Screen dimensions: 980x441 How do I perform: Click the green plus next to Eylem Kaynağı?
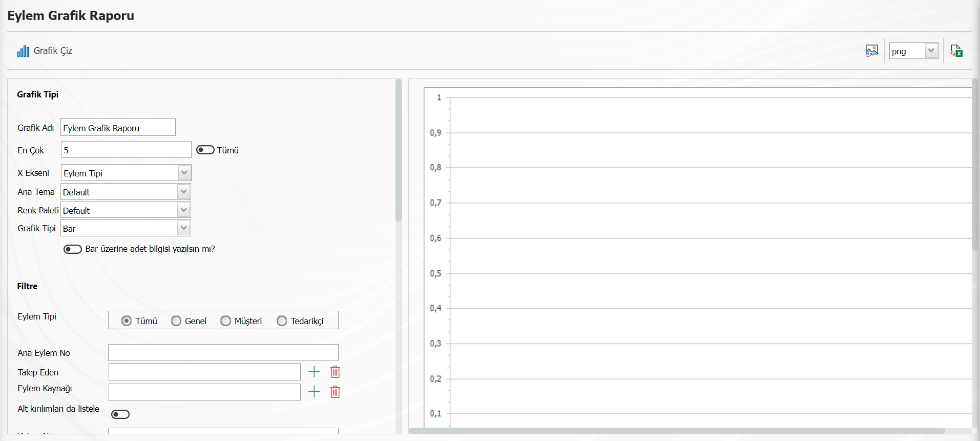[x=314, y=392]
